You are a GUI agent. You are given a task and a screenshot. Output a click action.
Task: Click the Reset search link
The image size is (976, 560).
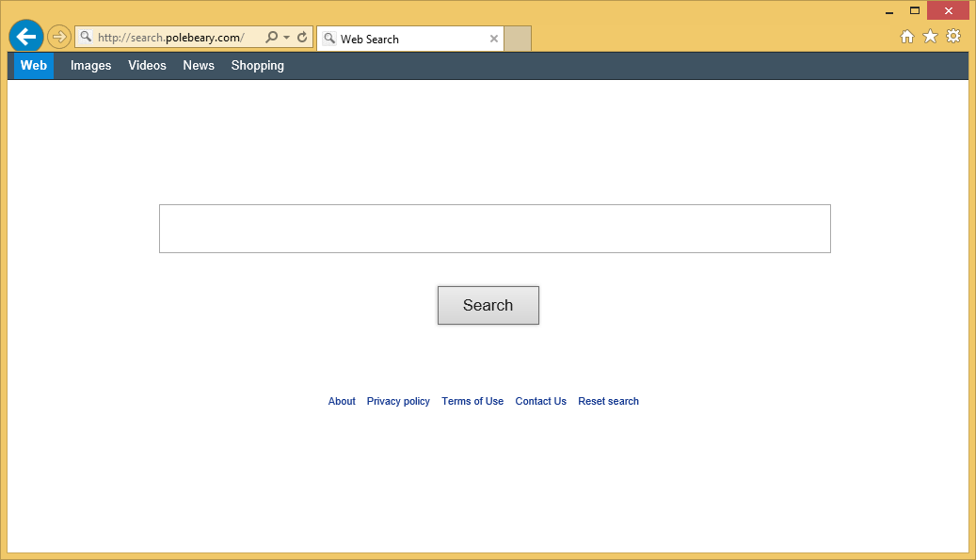point(608,401)
